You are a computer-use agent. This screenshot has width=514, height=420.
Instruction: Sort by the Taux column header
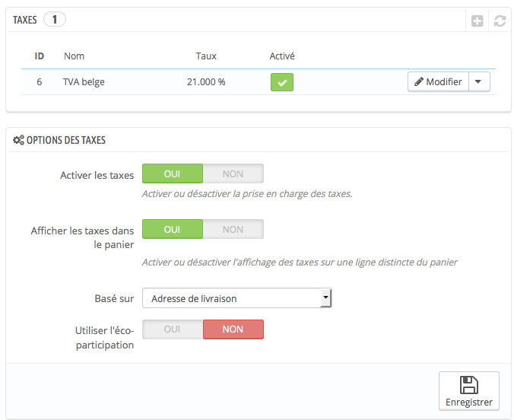coord(206,56)
